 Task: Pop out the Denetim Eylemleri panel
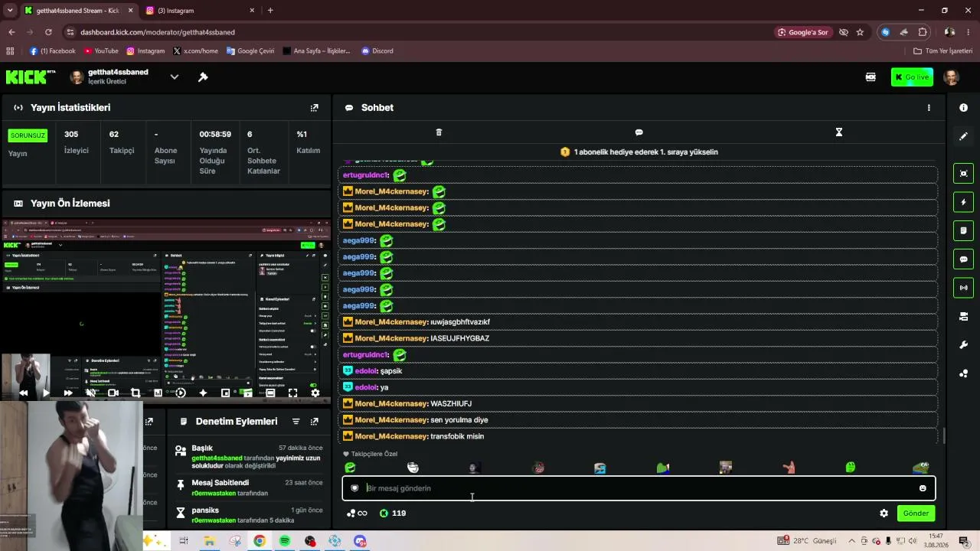(314, 422)
